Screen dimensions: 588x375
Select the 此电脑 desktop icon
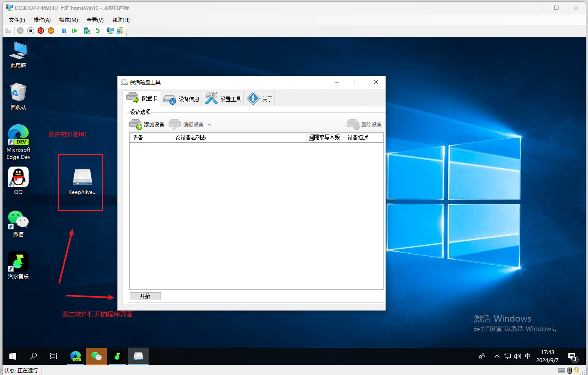18,55
